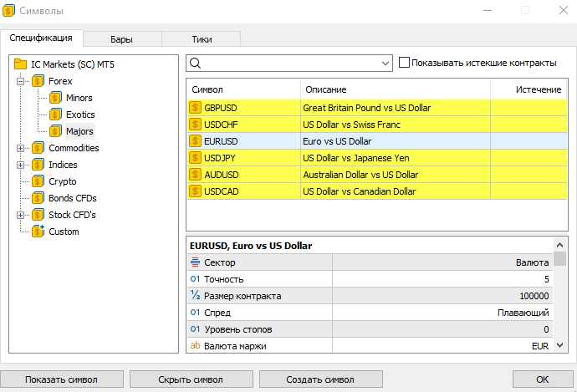Select the Bonds CFDs tree label
Viewport: 577px width, 392px height.
click(73, 198)
